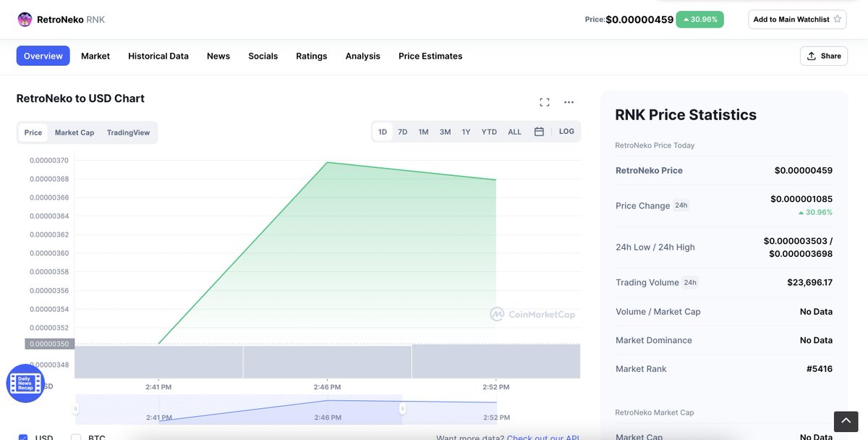Click the Share button
Image resolution: width=868 pixels, height=440 pixels.
click(824, 56)
